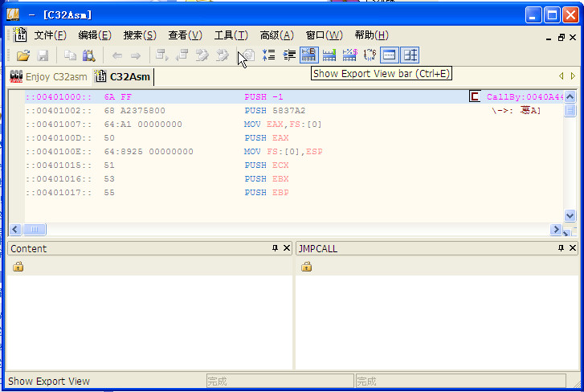Go back with the left arrow icon

click(117, 56)
